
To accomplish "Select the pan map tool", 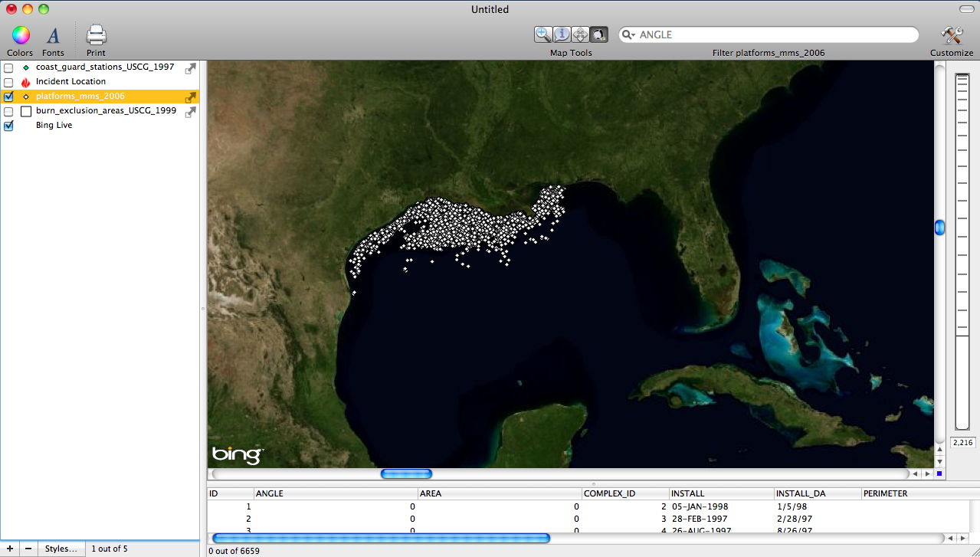I will 580,34.
